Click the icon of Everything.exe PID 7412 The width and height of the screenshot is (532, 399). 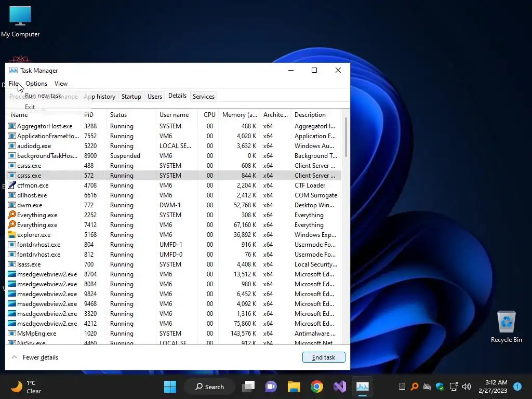12,224
